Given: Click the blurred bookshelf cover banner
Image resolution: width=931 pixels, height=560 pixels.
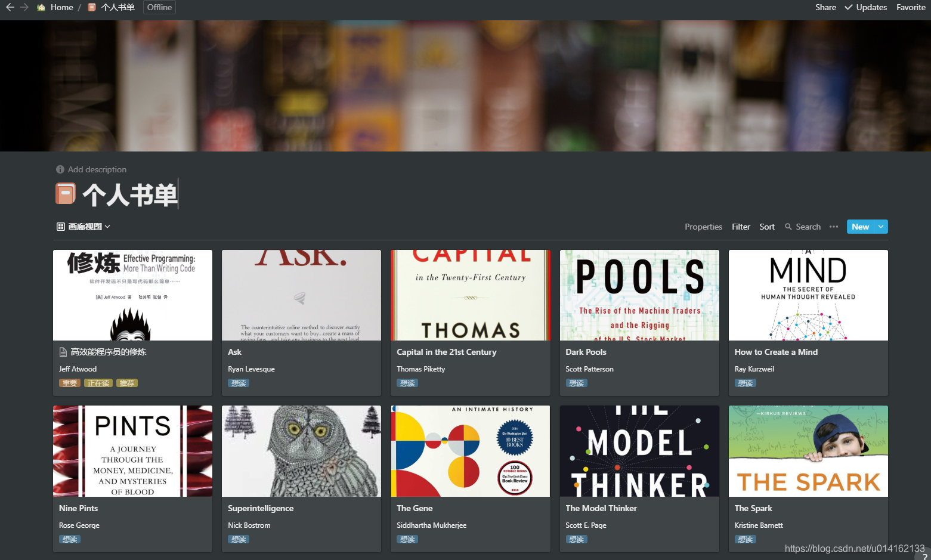Looking at the screenshot, I should coord(465,86).
